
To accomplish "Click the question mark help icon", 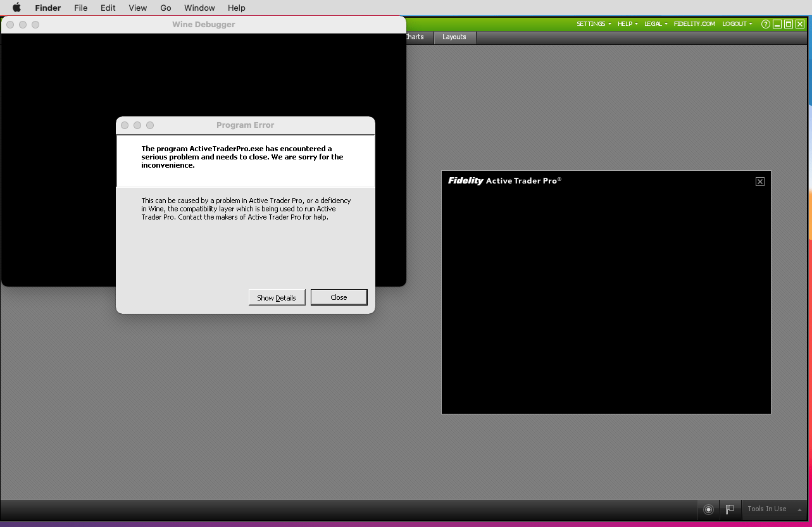I will pos(766,24).
